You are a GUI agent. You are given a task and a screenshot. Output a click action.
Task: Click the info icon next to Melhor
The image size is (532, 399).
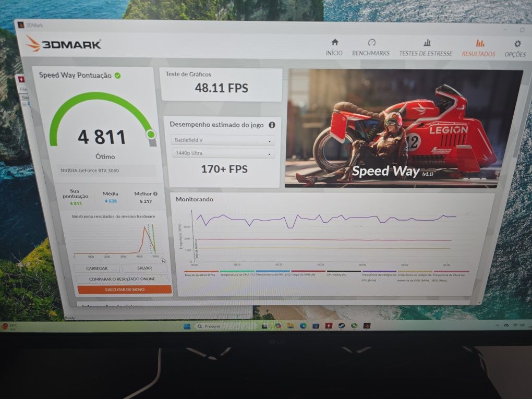tap(155, 194)
